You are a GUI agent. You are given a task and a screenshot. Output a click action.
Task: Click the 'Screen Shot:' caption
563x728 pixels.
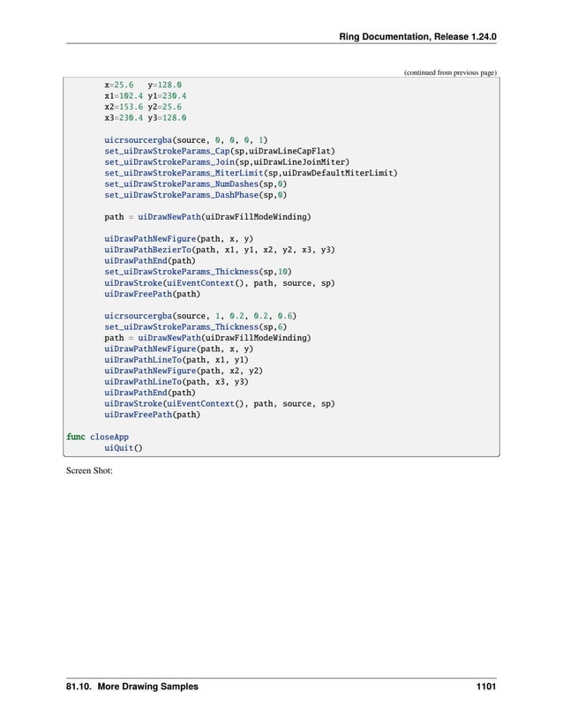[89, 470]
